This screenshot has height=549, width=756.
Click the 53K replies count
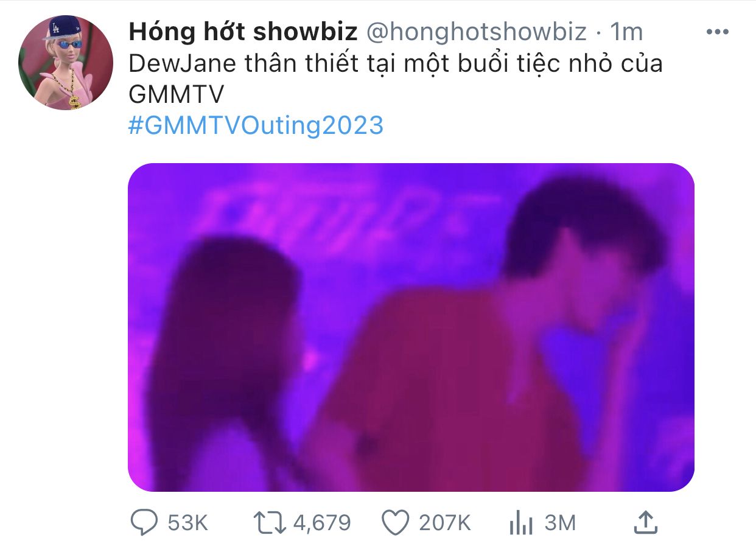coord(188,522)
